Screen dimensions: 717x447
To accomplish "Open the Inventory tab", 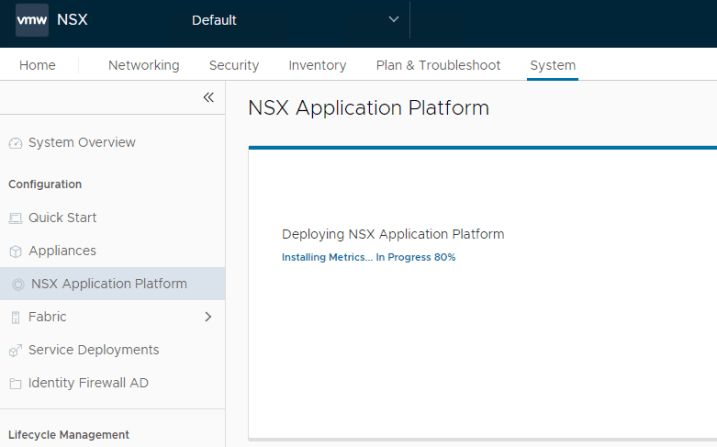I will 317,65.
